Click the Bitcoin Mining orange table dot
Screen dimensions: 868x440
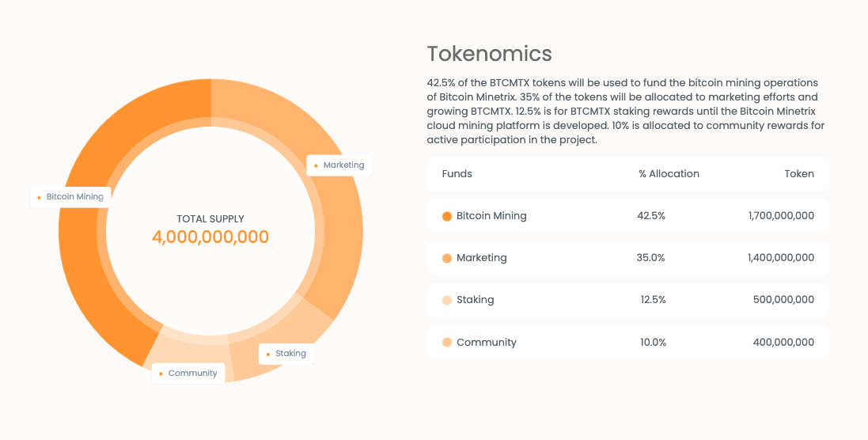(x=447, y=216)
